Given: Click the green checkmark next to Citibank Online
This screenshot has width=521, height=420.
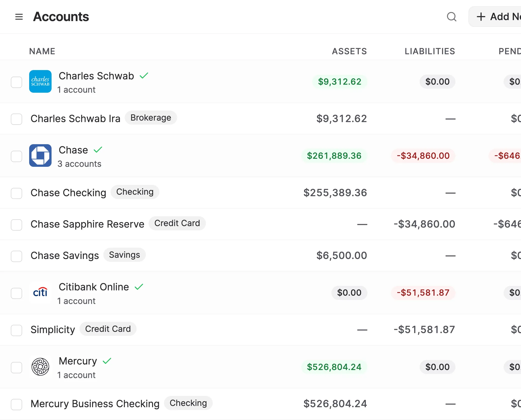Looking at the screenshot, I should [x=139, y=287].
